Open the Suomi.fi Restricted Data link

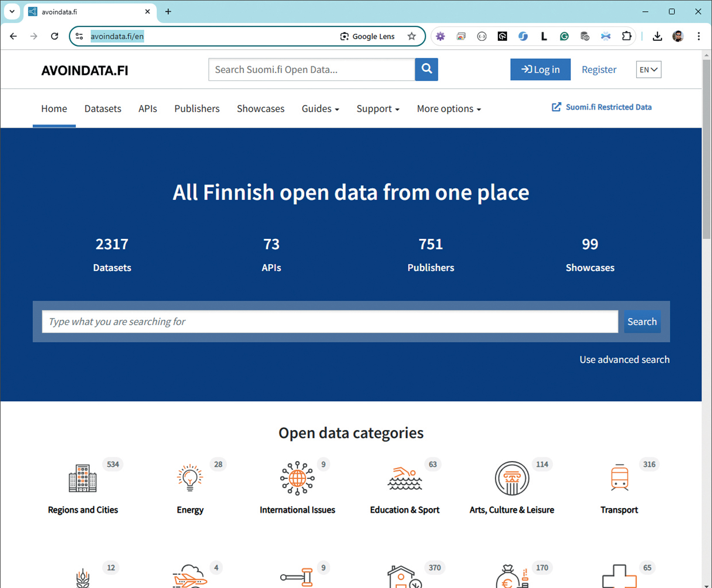pyautogui.click(x=602, y=107)
